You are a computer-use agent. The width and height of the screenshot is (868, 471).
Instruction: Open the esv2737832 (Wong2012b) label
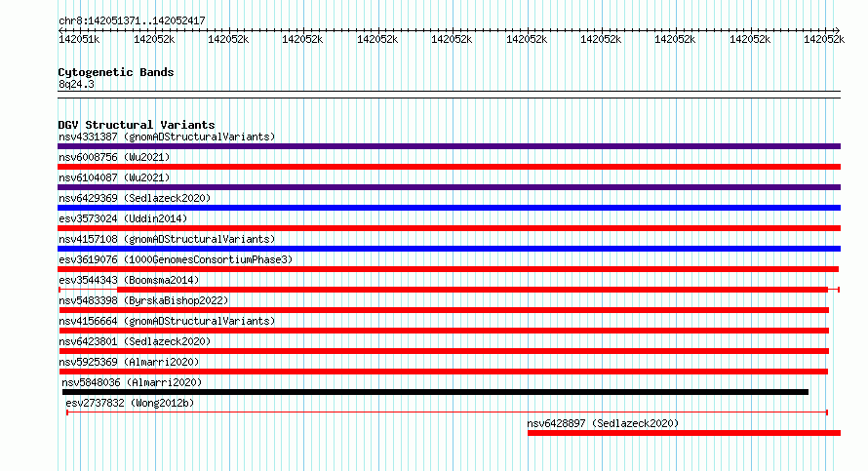(130, 403)
